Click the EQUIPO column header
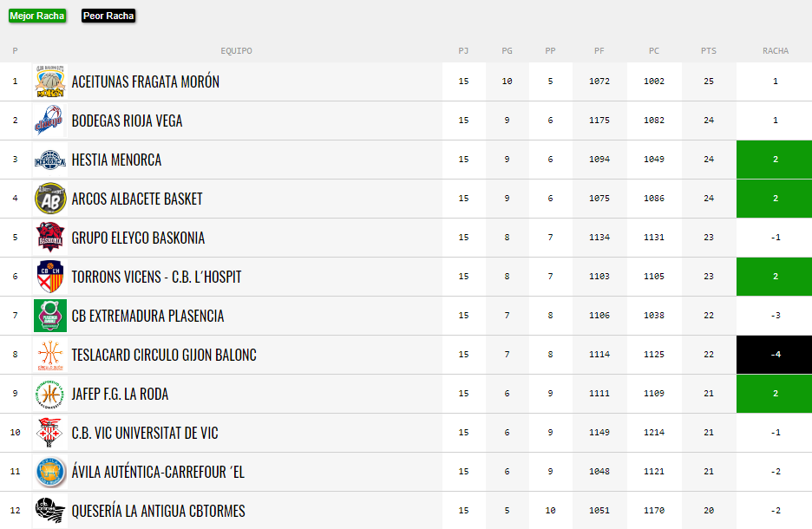The height and width of the screenshot is (529, 812). point(236,50)
